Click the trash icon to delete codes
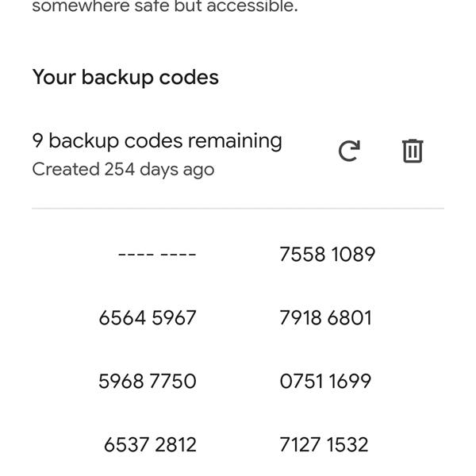This screenshot has height=476, width=476. point(413,151)
